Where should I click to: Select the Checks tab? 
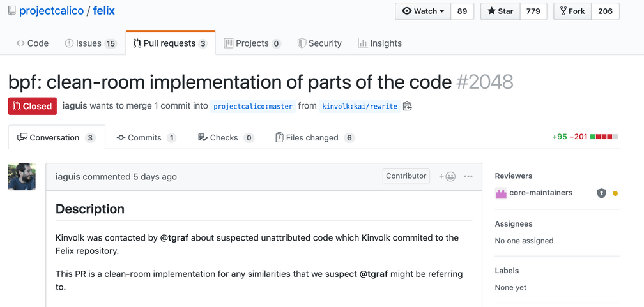tap(226, 137)
